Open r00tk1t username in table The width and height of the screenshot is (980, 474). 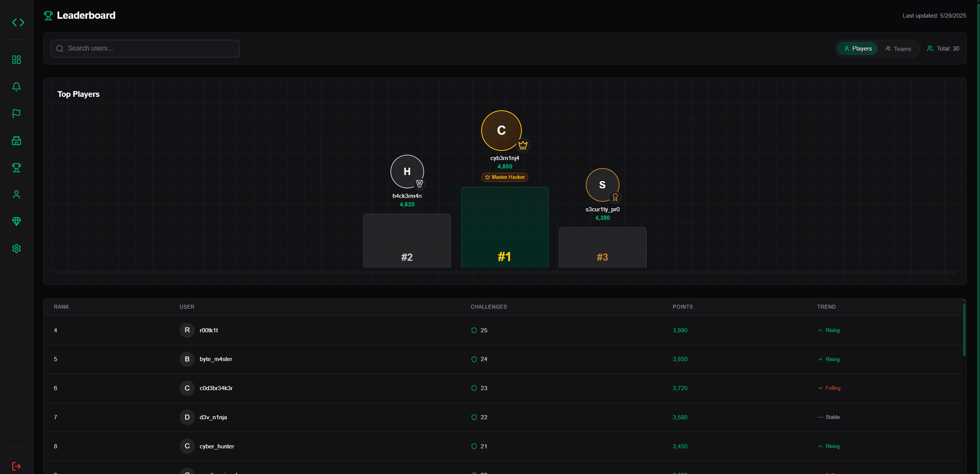[209, 330]
